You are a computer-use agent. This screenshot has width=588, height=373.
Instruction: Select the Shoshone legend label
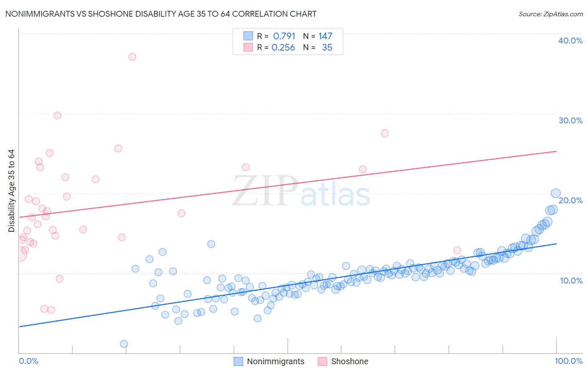pyautogui.click(x=350, y=361)
